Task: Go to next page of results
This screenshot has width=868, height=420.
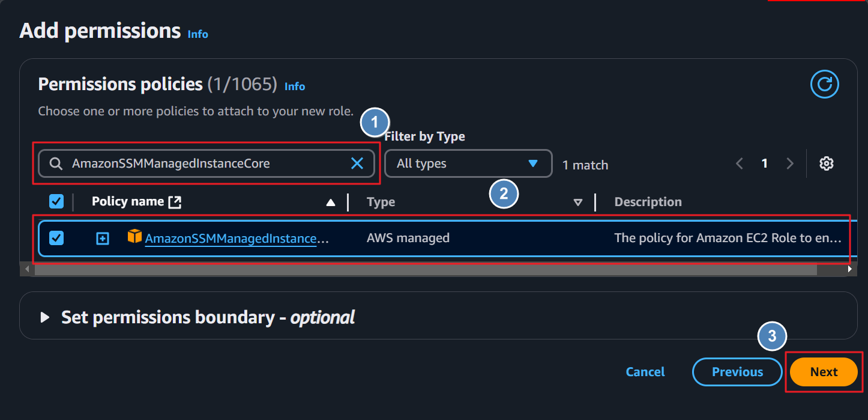Action: pos(790,163)
